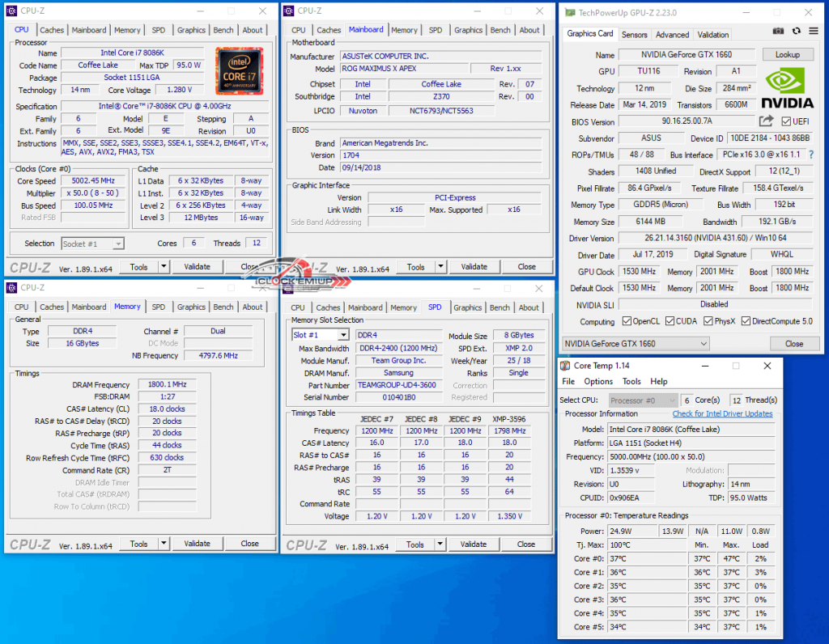Switch to the Sensors tab in GPU-Z
Viewport: 829px width, 644px height.
tap(634, 35)
